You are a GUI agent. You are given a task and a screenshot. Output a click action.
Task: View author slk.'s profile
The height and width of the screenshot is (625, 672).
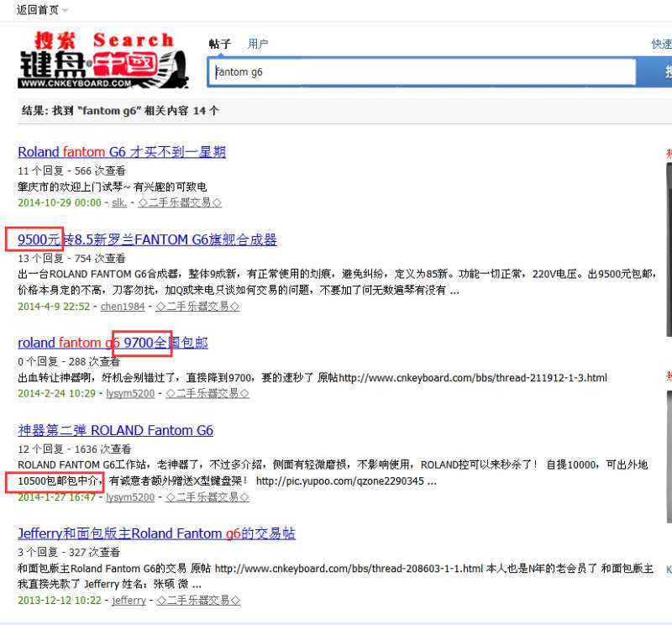pos(119,202)
